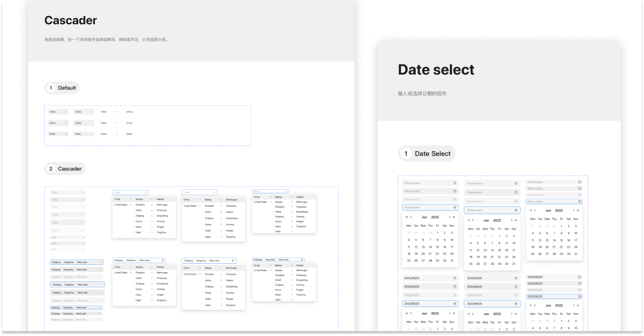Click the year 2022 in middle top calendar
644x336 pixels.
(497, 220)
